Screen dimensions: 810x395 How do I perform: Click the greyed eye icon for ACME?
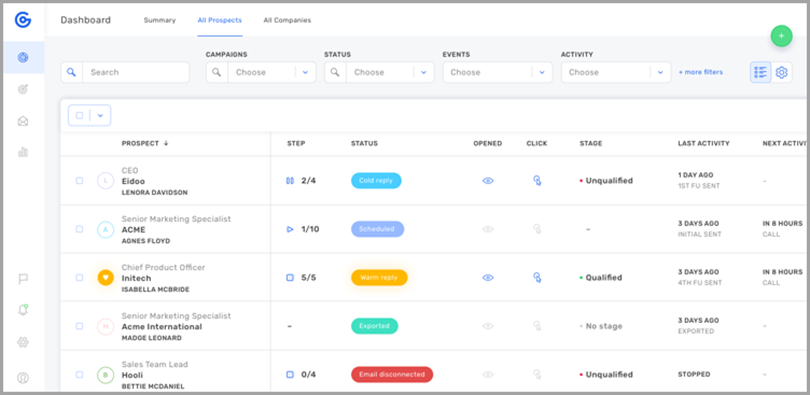click(488, 229)
